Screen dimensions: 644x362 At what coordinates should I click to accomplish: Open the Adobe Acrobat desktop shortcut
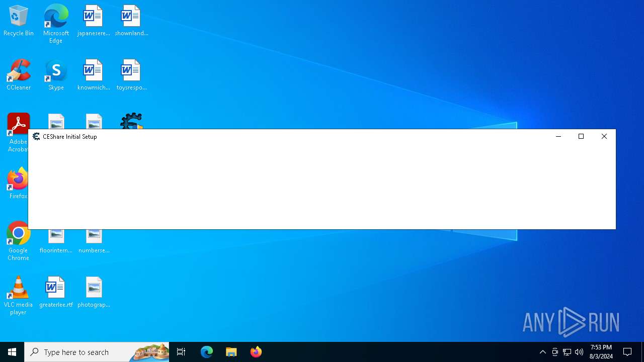18,133
